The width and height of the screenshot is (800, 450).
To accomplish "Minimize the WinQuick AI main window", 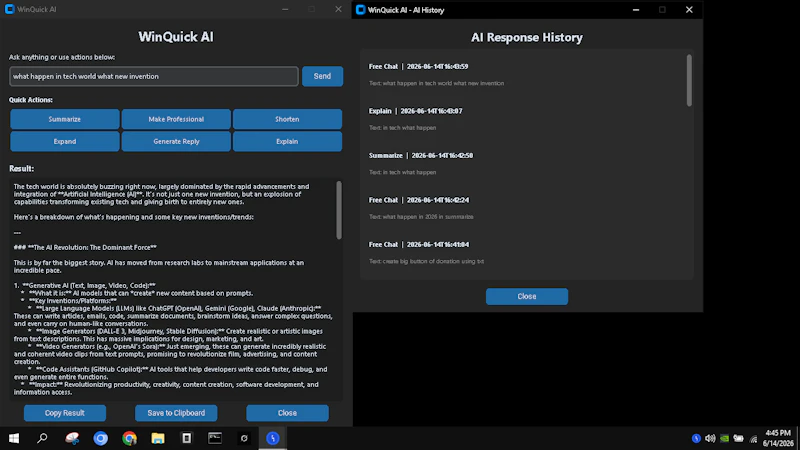I will (x=285, y=9).
